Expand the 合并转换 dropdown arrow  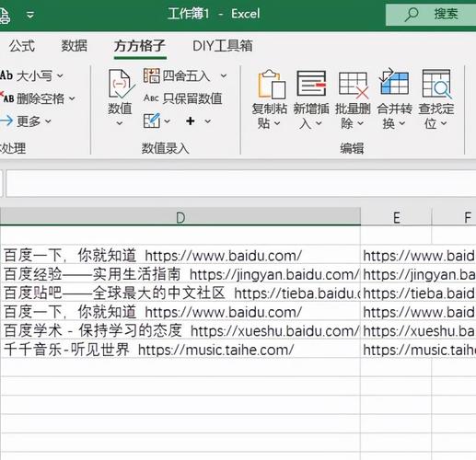pyautogui.click(x=402, y=123)
